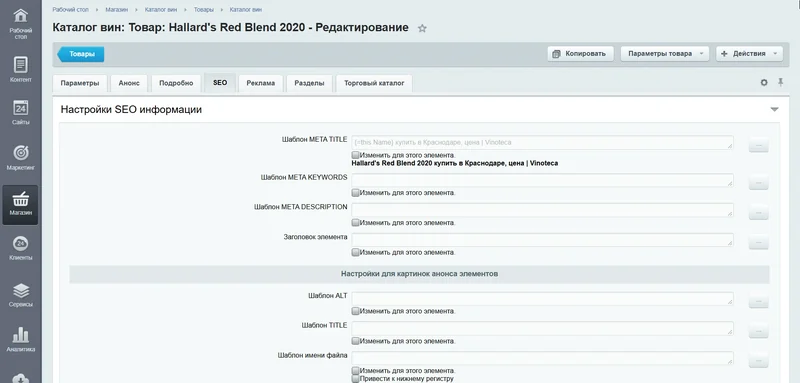Switch to the Торговый каталог tab
The height and width of the screenshot is (383, 800).
click(x=374, y=83)
